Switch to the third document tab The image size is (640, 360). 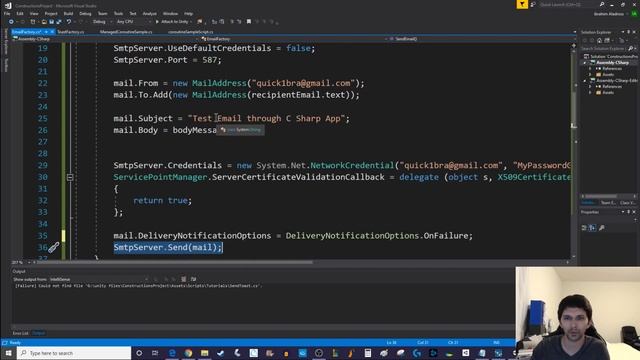(x=126, y=32)
